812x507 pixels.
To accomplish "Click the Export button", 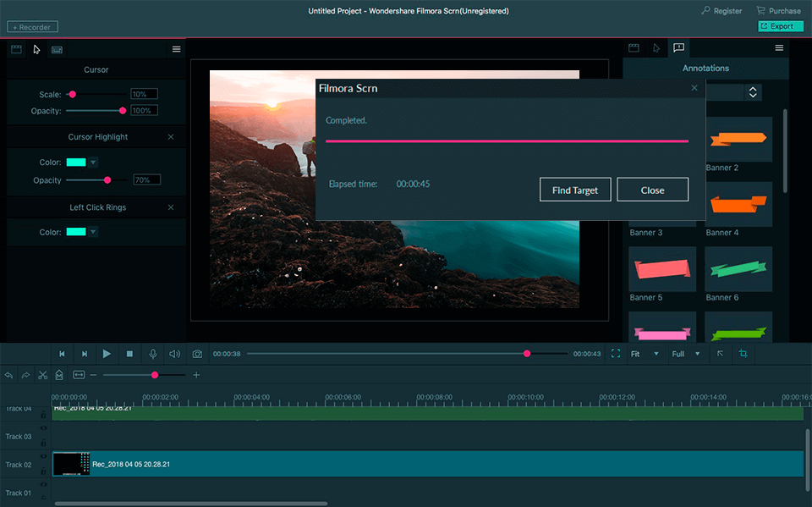I will pyautogui.click(x=780, y=26).
